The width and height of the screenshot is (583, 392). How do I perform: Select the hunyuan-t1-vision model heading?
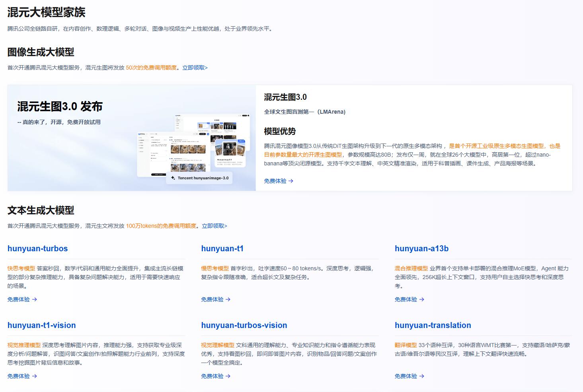(41, 325)
